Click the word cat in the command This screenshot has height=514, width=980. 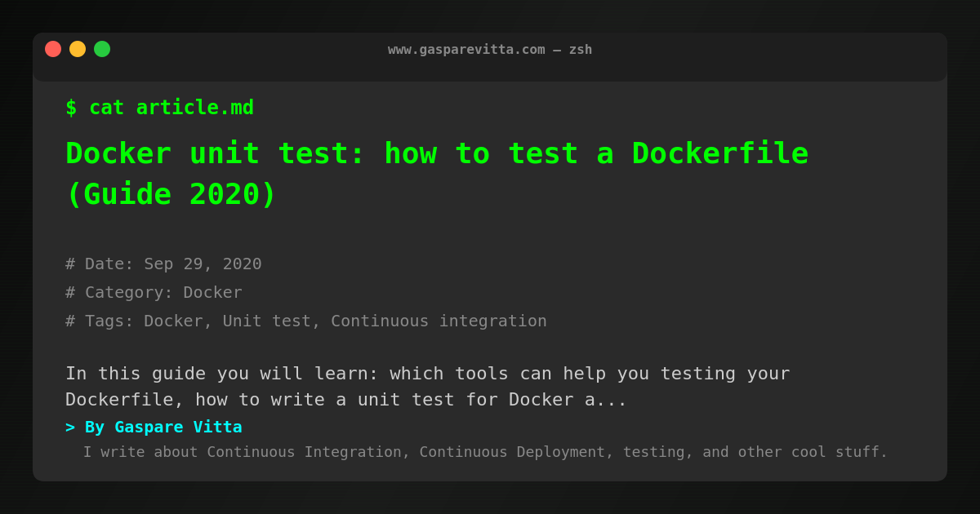tap(106, 108)
